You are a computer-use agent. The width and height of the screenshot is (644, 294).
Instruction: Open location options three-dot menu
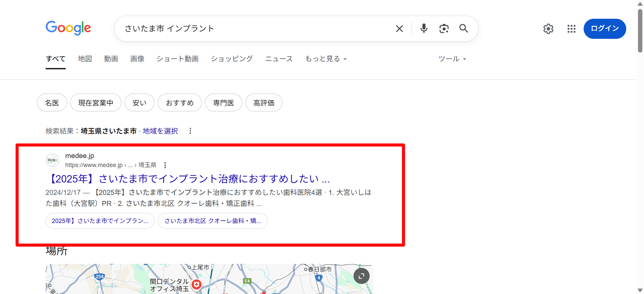pyautogui.click(x=190, y=131)
